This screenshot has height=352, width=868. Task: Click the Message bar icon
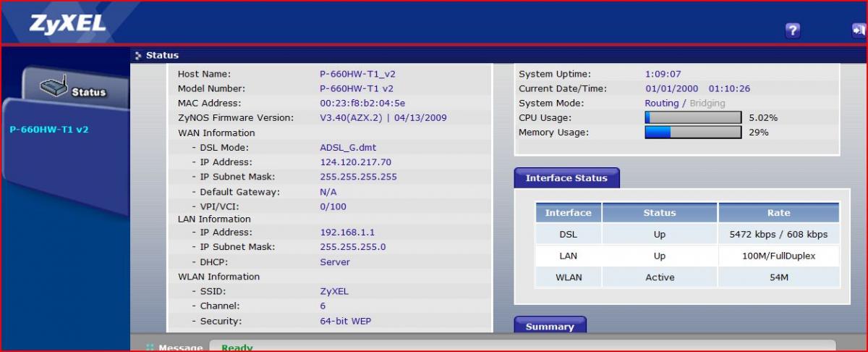click(x=150, y=348)
